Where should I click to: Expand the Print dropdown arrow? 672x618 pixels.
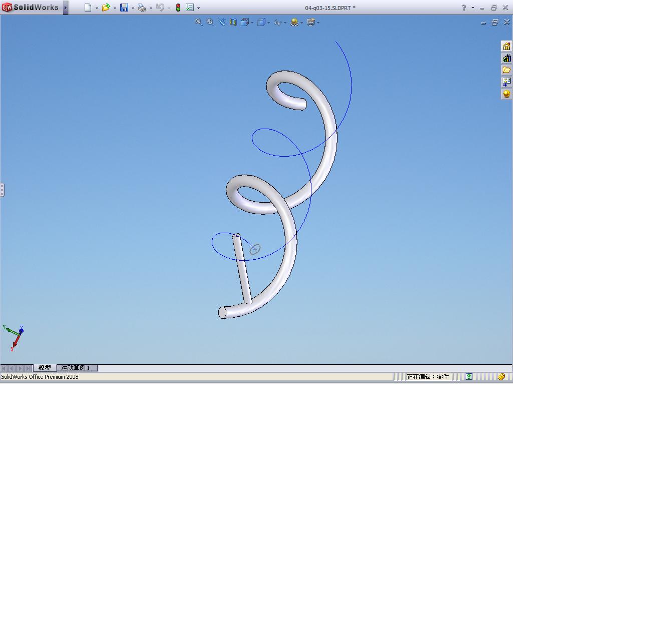151,8
